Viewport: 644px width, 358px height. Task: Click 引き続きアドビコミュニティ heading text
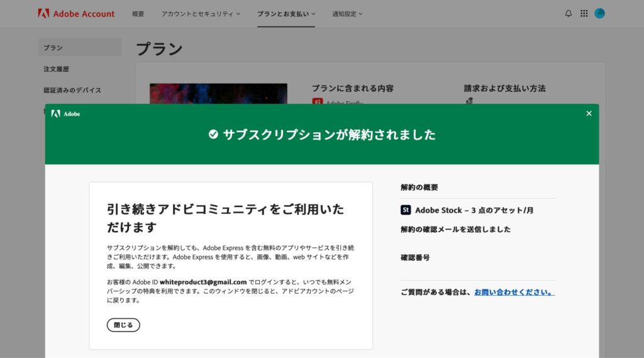click(x=226, y=218)
